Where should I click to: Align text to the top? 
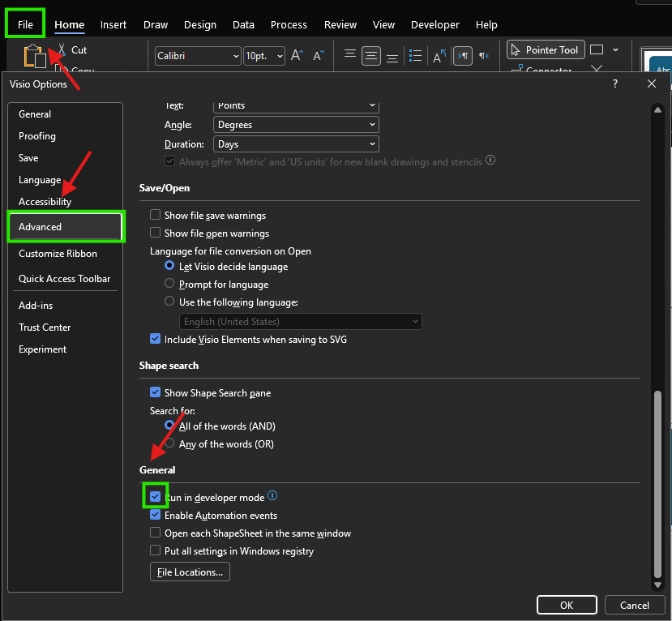point(350,54)
